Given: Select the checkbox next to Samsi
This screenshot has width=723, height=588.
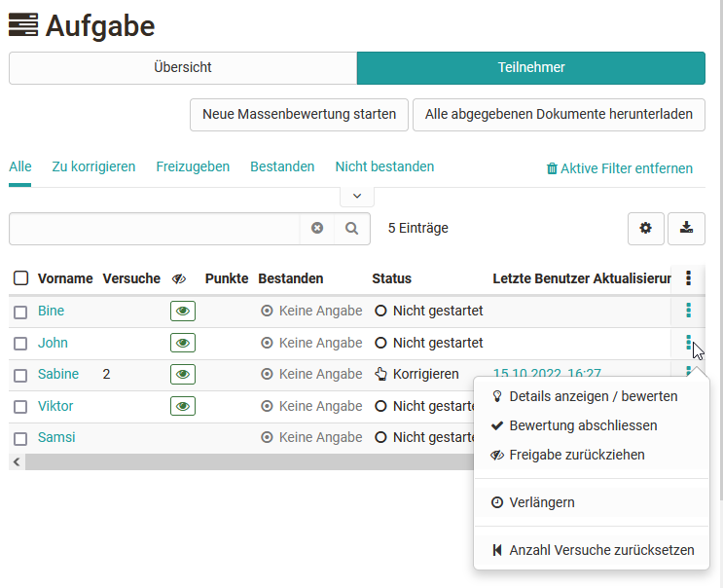Looking at the screenshot, I should [x=20, y=438].
